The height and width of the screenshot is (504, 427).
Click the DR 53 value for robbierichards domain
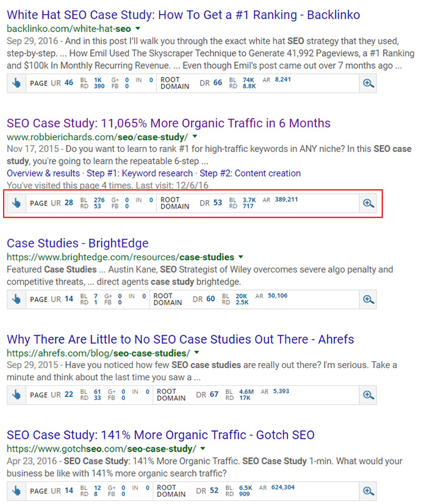click(218, 202)
